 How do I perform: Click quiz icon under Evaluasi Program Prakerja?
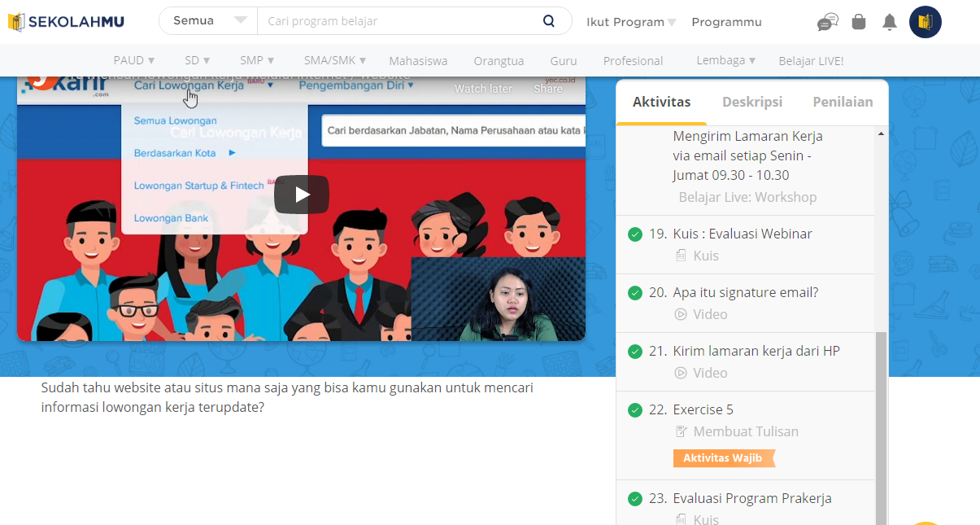681,519
